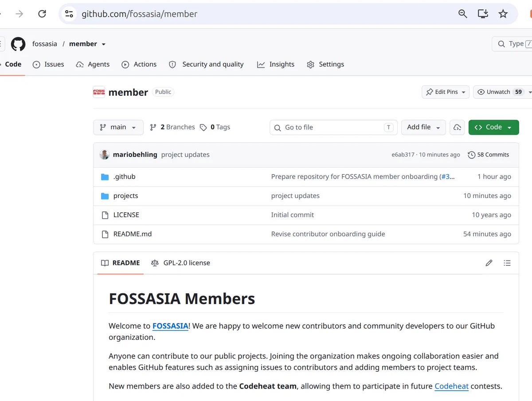Click the zoom magnifier icon in address bar
This screenshot has width=532, height=401.
click(x=463, y=14)
